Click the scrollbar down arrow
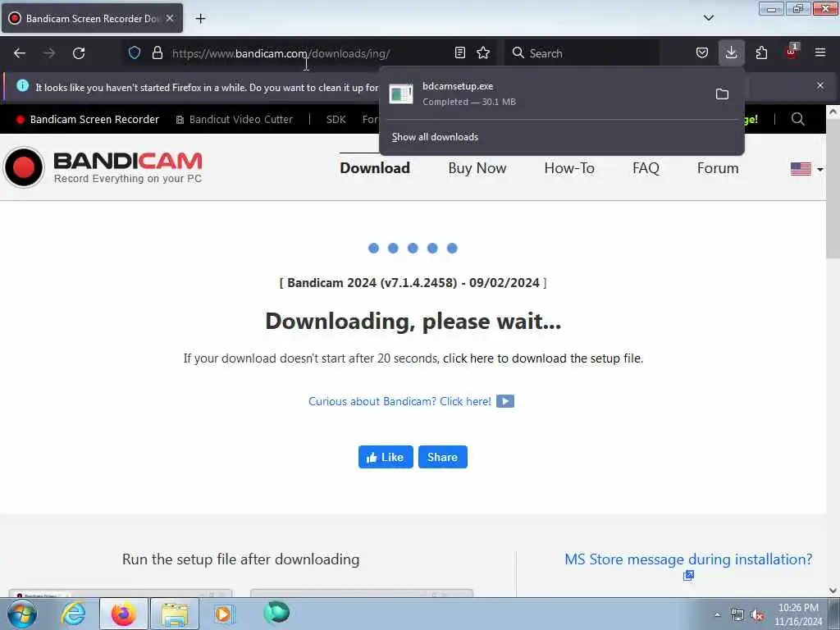Screen dimensions: 840x630 coord(833,591)
